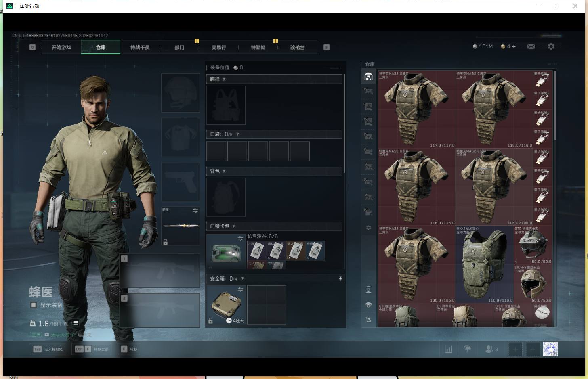Screen dimensions: 588x379
Task: Click the 长弓溪谷: 6/6 label
Action: [x=262, y=236]
